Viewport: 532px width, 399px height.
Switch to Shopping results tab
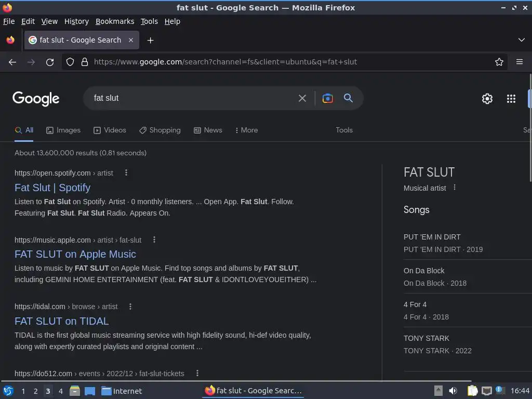point(160,130)
